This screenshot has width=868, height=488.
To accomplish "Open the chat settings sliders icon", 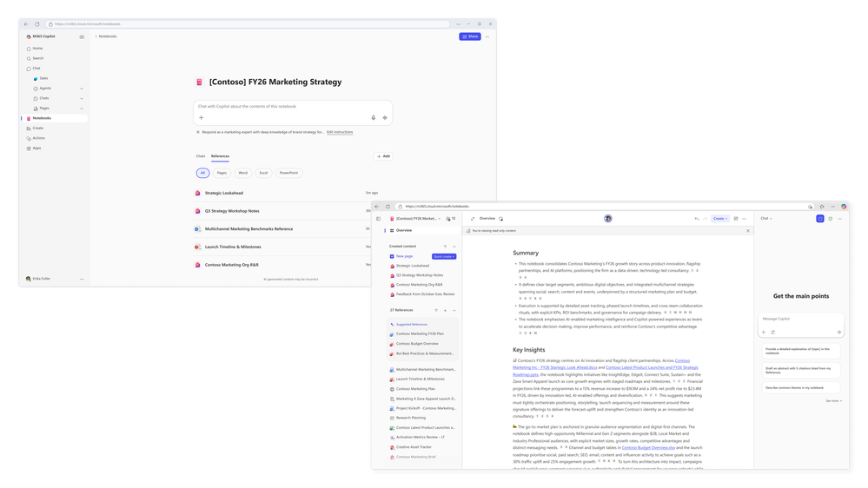I will [772, 332].
